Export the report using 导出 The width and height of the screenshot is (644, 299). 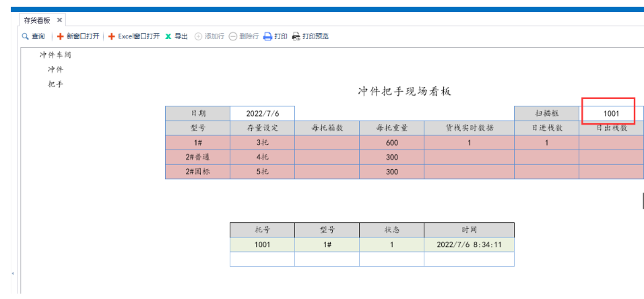176,36
